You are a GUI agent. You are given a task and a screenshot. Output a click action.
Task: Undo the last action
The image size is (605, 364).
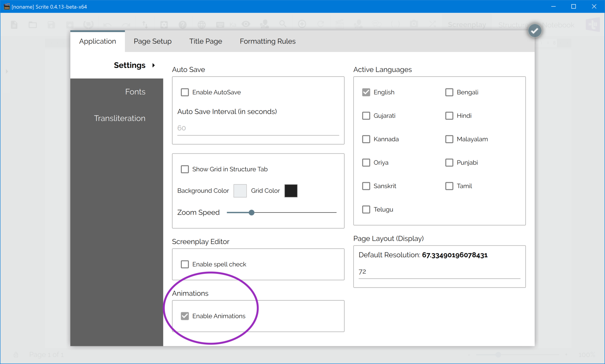108,25
